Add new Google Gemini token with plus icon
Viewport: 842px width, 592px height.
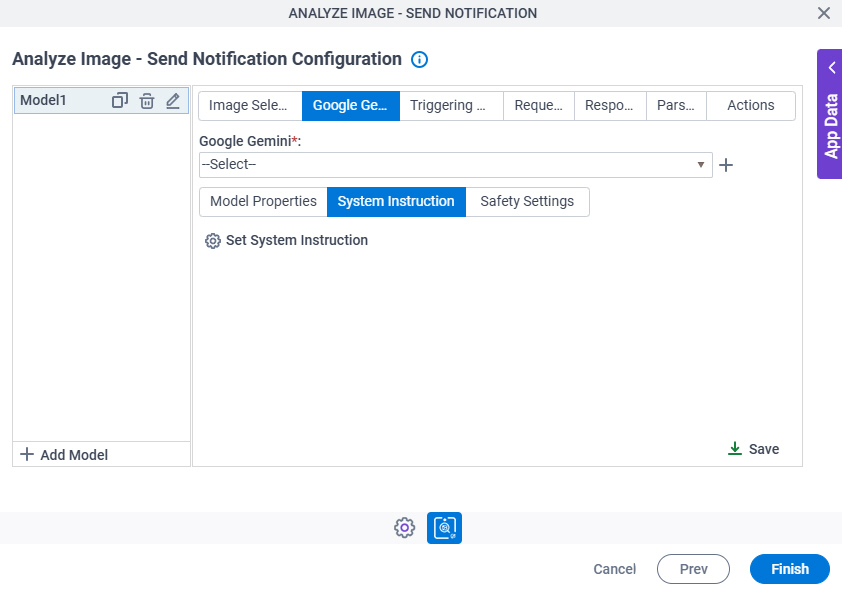(725, 165)
